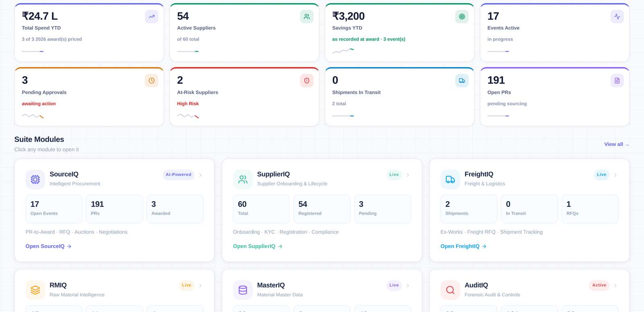Follow the Open SupplierIQ link

tap(258, 246)
